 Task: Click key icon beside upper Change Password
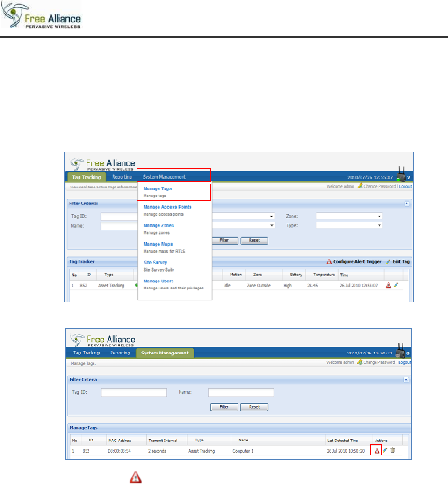click(x=360, y=186)
